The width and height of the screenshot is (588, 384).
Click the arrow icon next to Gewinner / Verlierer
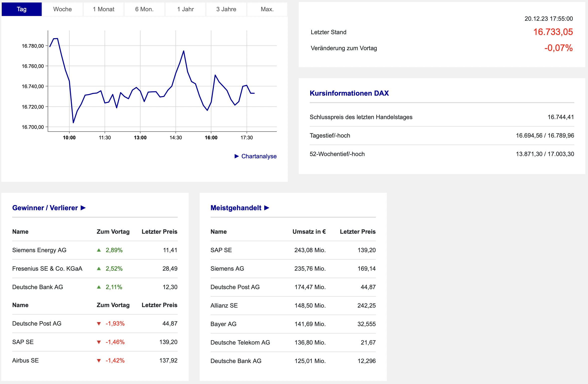pyautogui.click(x=83, y=208)
